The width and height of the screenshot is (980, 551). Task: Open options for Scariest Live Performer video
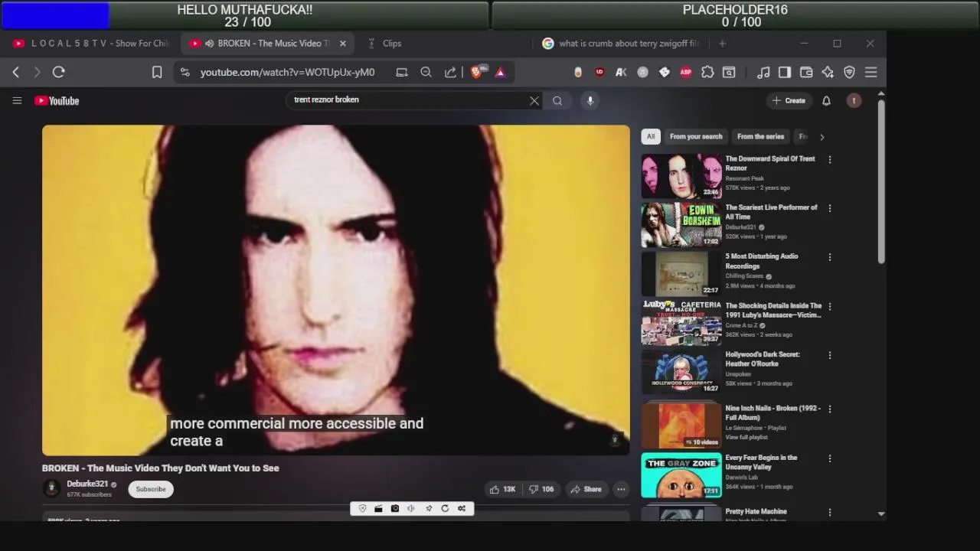pos(829,208)
